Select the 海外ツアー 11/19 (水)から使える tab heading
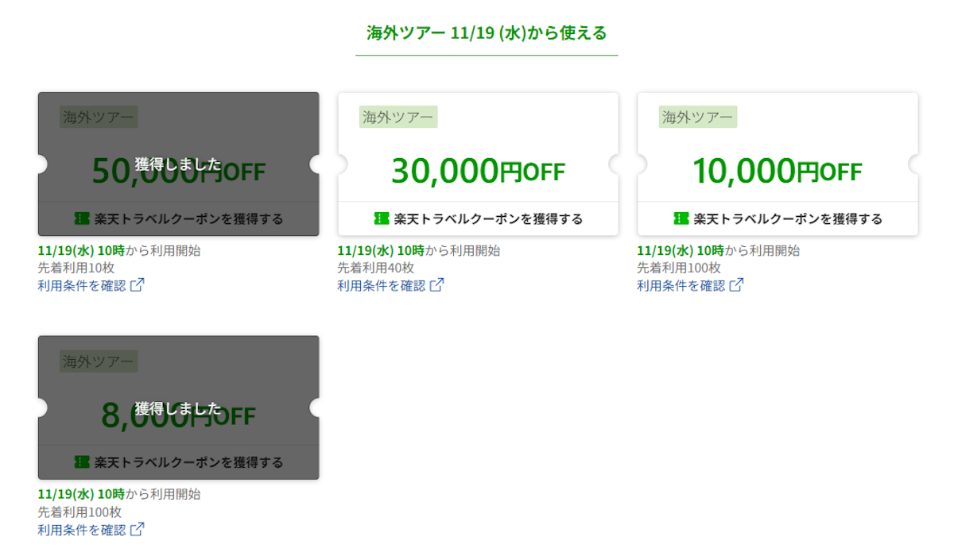 pyautogui.click(x=487, y=33)
